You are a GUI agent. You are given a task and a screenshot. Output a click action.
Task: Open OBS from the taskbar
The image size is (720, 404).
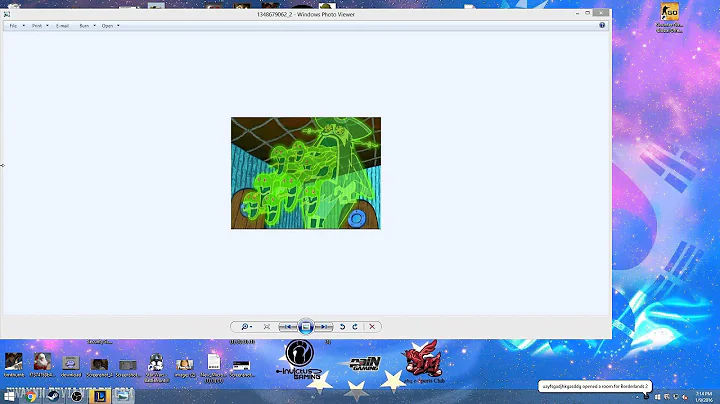click(76, 396)
